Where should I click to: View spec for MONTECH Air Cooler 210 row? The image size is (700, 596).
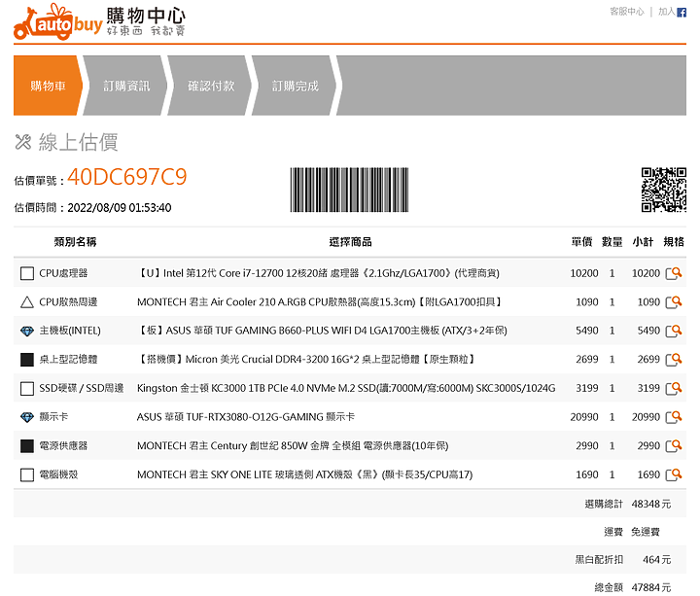point(673,301)
